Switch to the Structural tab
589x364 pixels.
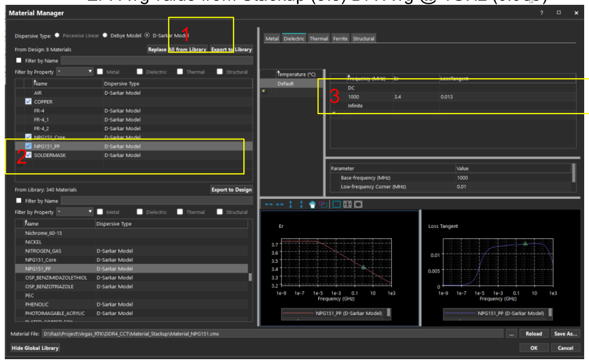363,38
